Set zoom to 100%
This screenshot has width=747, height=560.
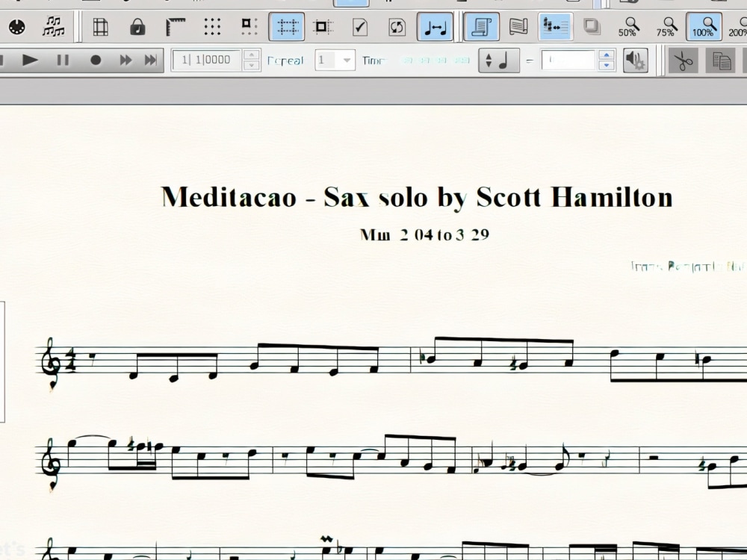click(704, 27)
